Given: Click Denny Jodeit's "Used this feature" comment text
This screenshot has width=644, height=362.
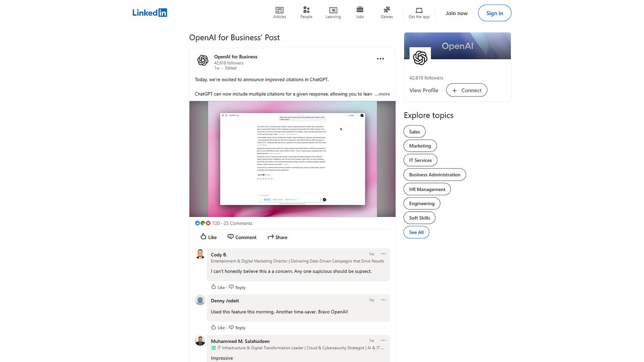Looking at the screenshot, I should point(280,312).
